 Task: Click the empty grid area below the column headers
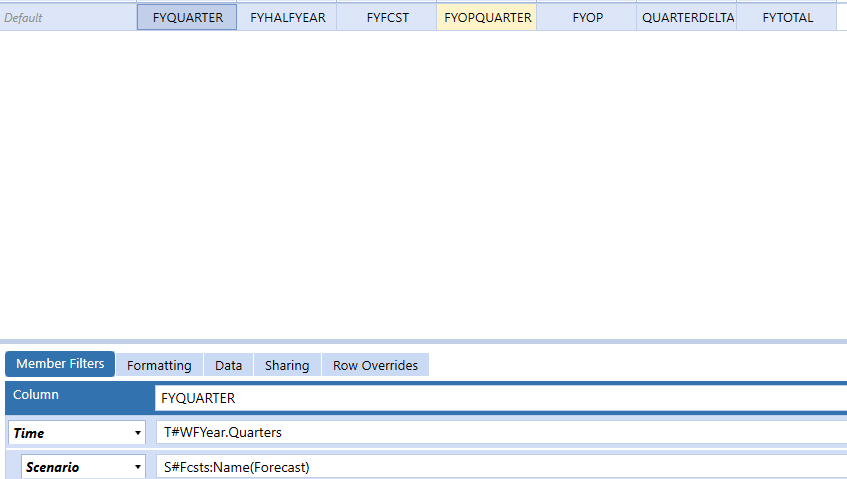(x=420, y=180)
